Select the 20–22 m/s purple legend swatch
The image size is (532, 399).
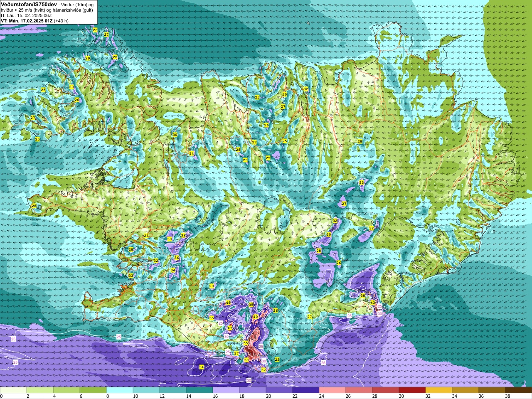[279, 390]
